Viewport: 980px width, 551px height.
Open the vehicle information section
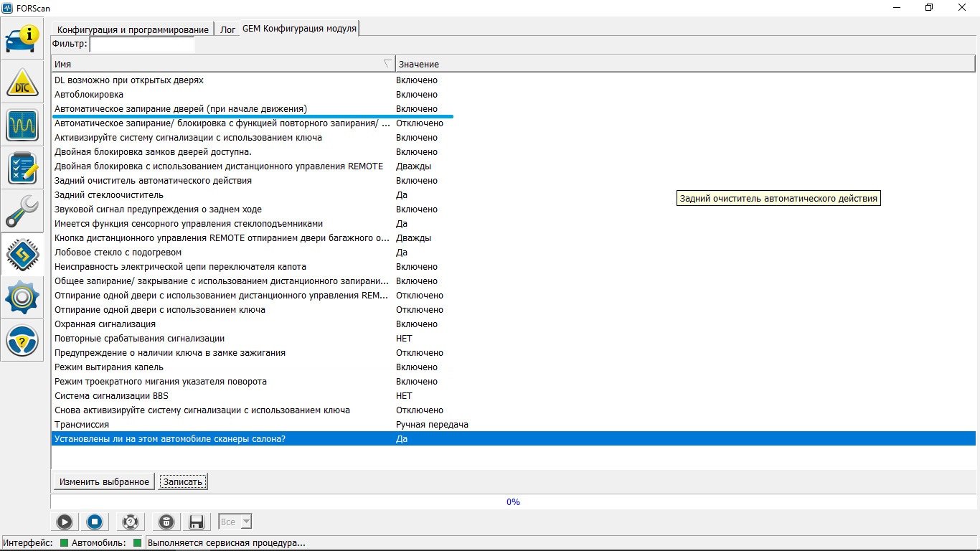pyautogui.click(x=22, y=39)
